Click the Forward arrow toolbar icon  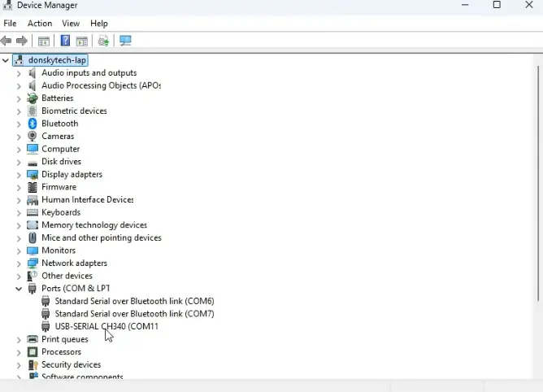pyautogui.click(x=22, y=41)
